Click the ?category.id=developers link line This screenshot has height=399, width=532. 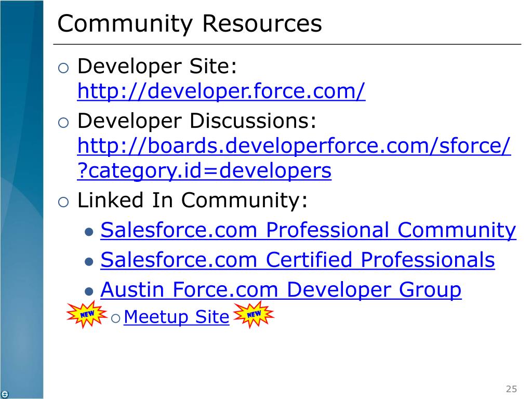coord(204,170)
